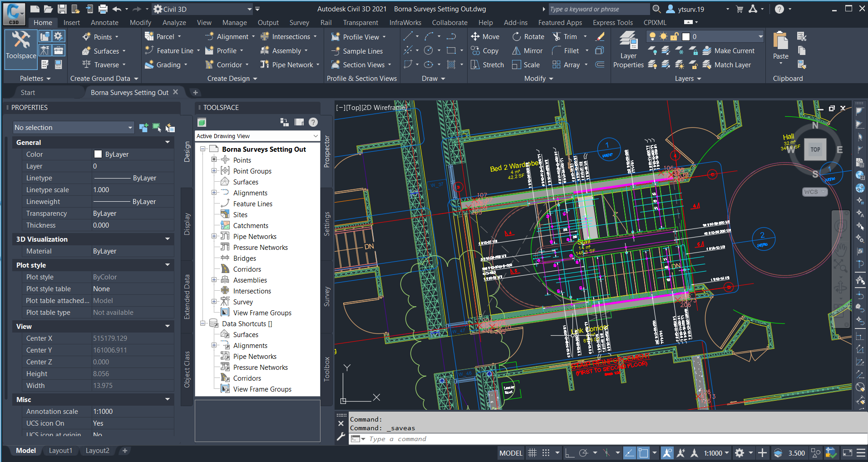Pick the Fillet tool
Screen dimensions: 868x462
(566, 51)
